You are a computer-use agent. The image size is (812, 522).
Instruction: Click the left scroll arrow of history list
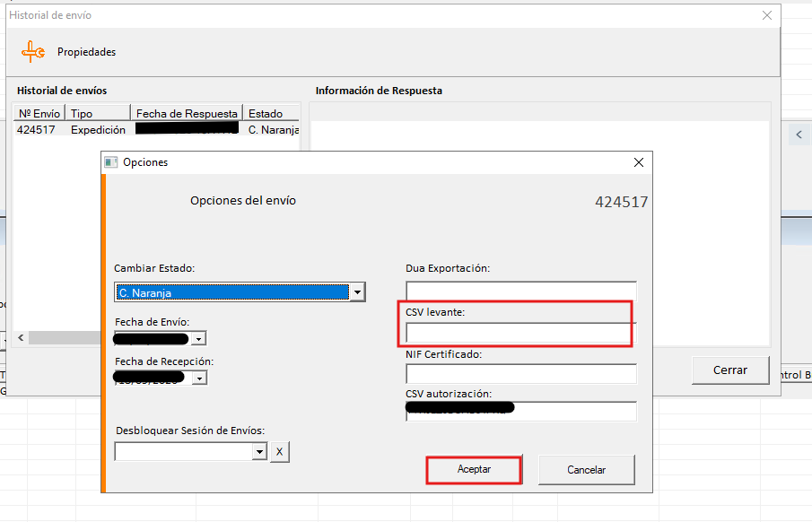tap(21, 337)
